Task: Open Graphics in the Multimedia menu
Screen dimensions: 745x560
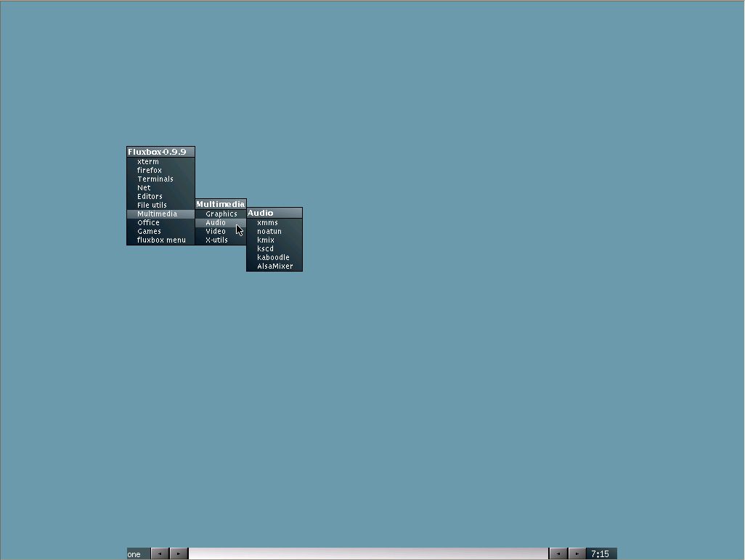Action: click(221, 214)
